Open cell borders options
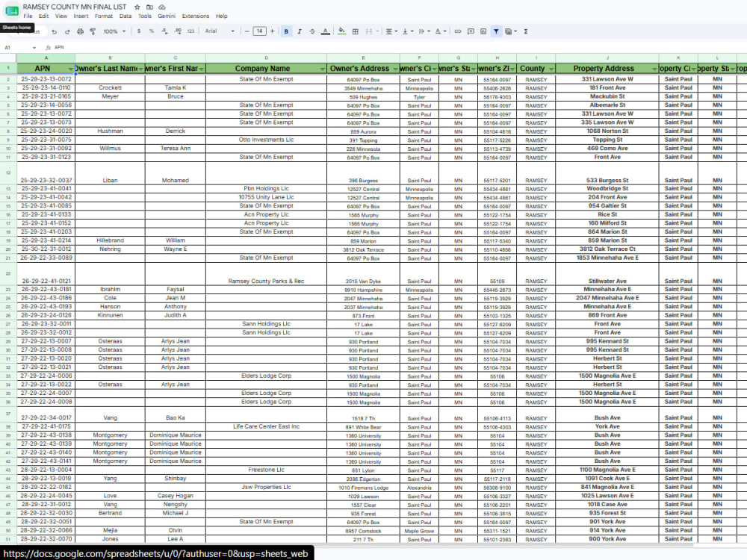The image size is (747, 560). click(x=356, y=31)
